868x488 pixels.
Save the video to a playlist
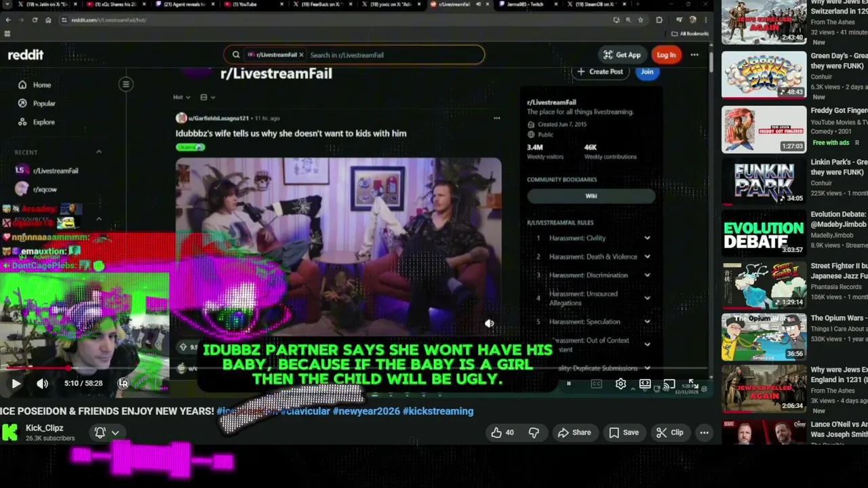click(623, 432)
